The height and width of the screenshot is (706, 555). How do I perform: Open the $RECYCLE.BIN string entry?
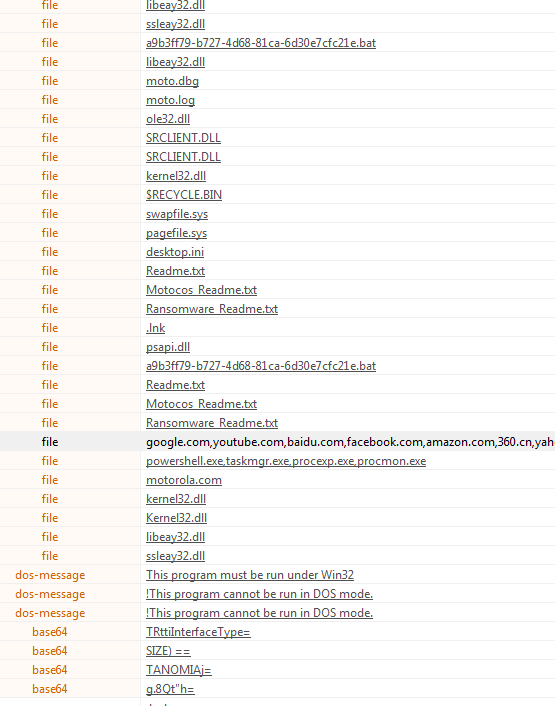(184, 195)
